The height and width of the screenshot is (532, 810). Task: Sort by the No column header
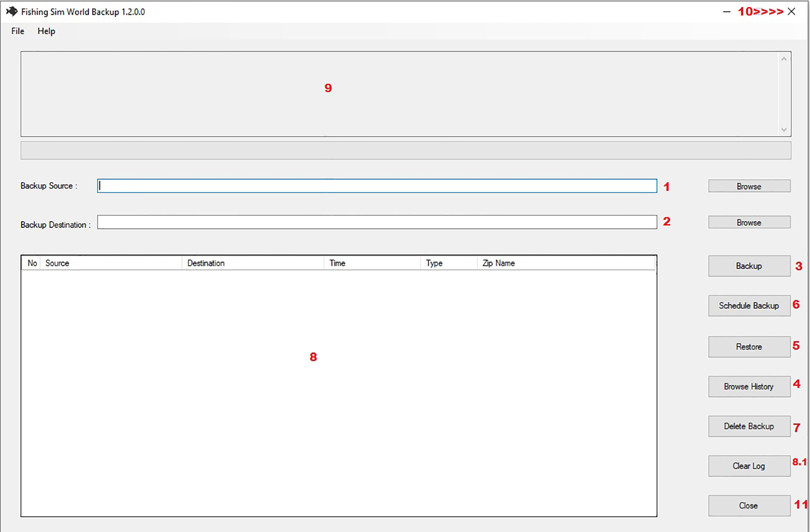[32, 263]
